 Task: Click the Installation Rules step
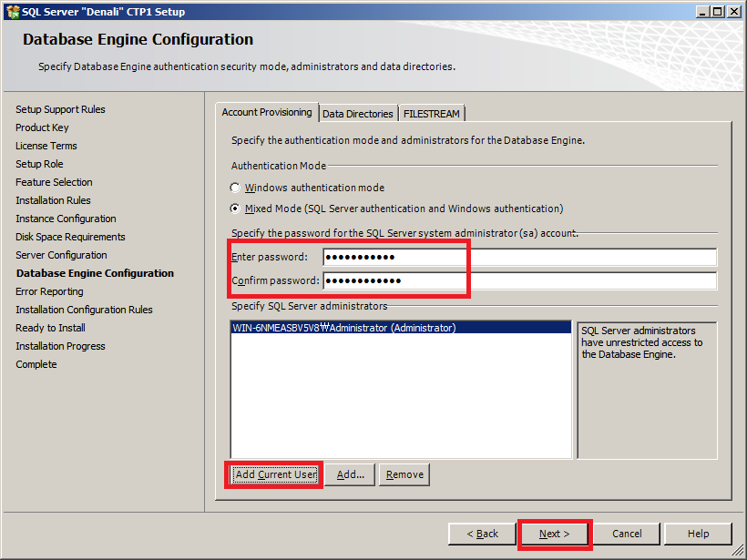click(x=53, y=200)
